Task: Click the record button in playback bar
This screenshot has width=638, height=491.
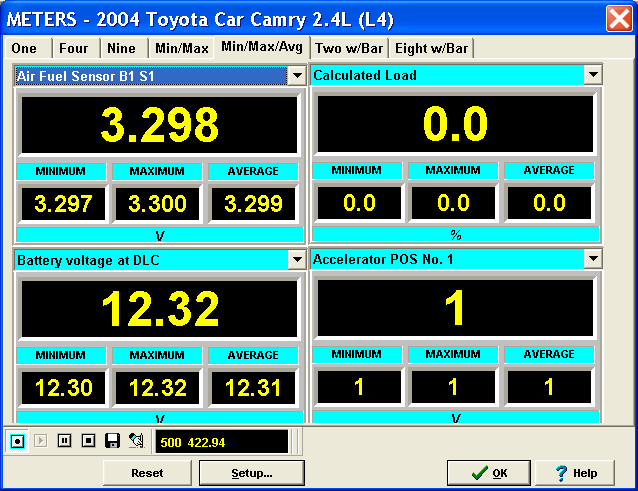Action: (x=17, y=441)
